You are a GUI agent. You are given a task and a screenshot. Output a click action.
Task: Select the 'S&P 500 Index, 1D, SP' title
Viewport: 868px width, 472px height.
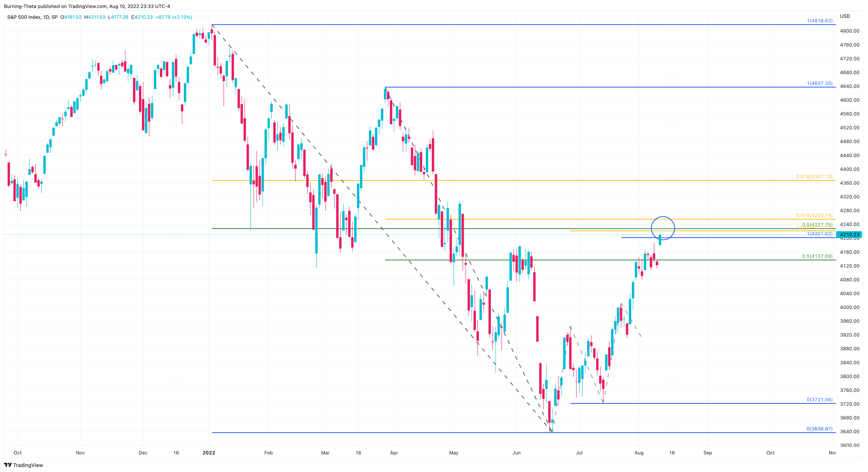click(32, 17)
